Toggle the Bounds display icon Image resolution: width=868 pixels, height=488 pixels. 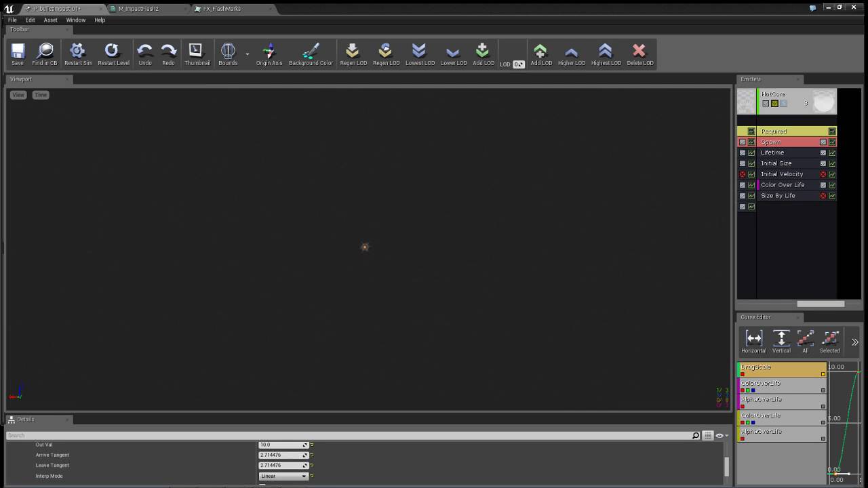228,54
